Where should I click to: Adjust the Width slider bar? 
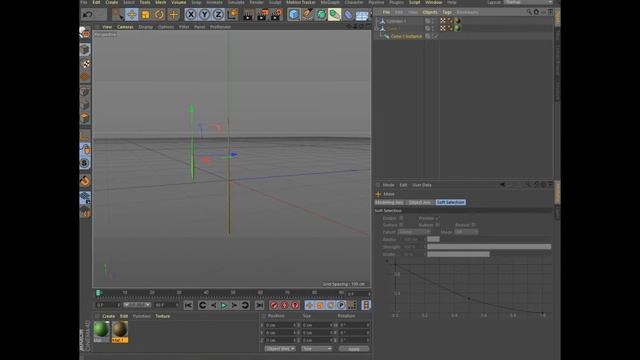coord(489,254)
